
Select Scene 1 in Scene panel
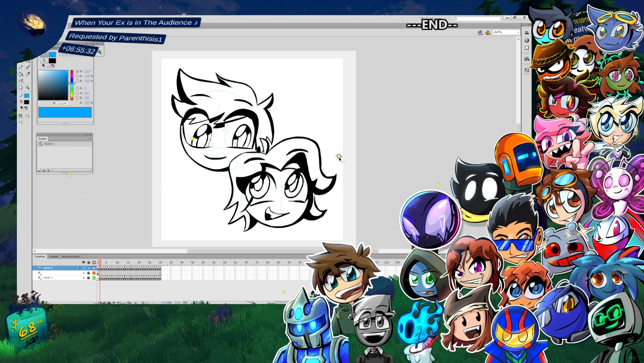(49, 144)
